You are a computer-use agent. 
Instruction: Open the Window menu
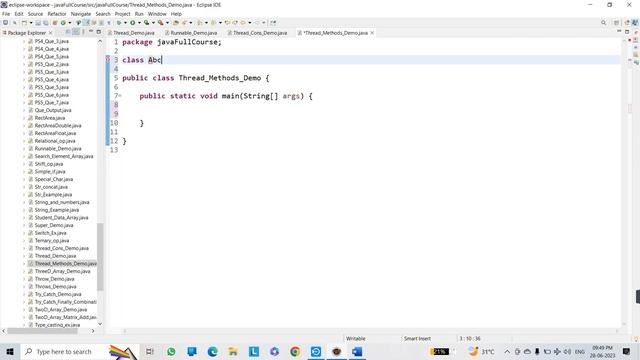point(157,14)
